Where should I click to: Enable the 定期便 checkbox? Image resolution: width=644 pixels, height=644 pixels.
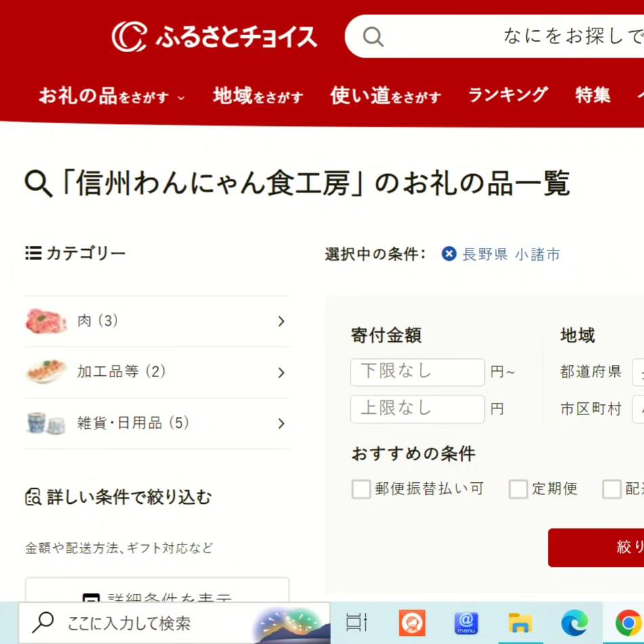tap(518, 489)
